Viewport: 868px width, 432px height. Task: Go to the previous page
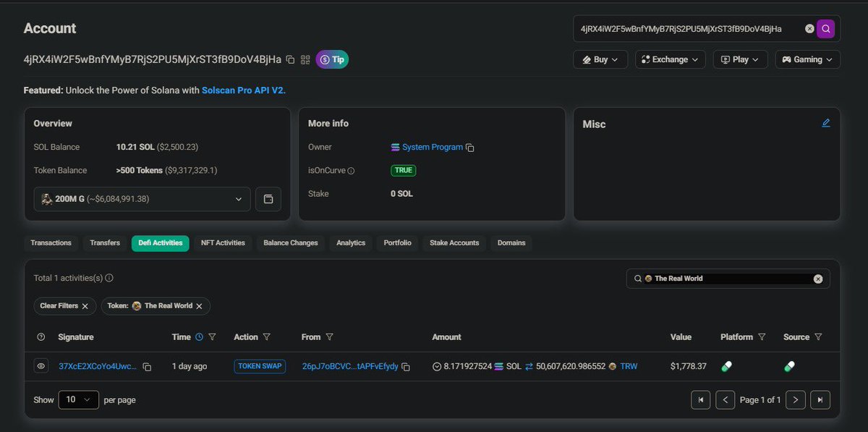point(726,399)
